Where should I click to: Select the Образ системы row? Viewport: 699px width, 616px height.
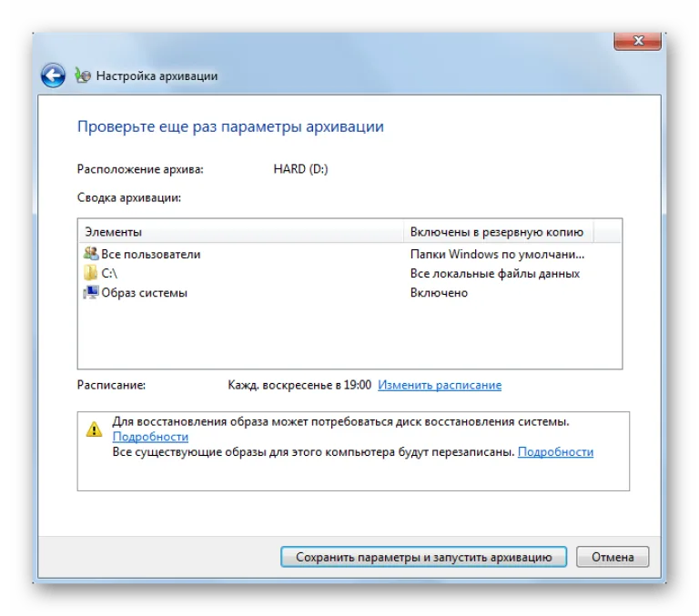click(349, 293)
